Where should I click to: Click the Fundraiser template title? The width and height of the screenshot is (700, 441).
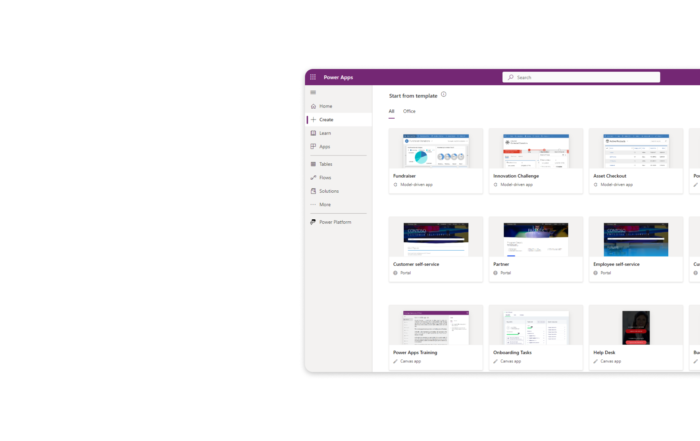pos(404,176)
